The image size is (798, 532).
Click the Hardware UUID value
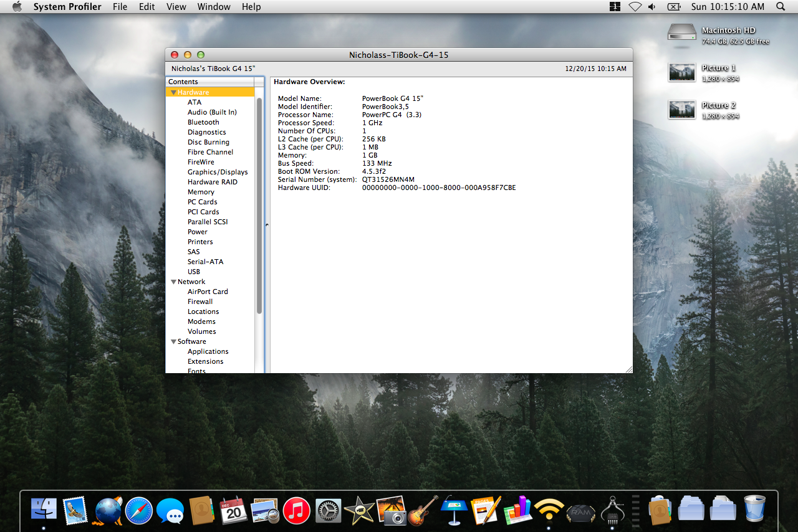pyautogui.click(x=439, y=188)
